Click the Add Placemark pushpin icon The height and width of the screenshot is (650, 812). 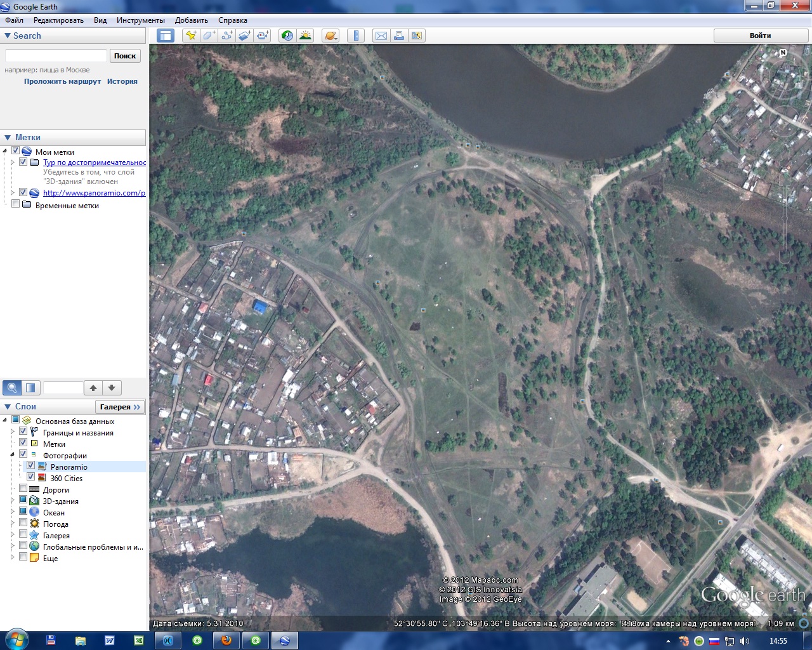click(x=190, y=36)
